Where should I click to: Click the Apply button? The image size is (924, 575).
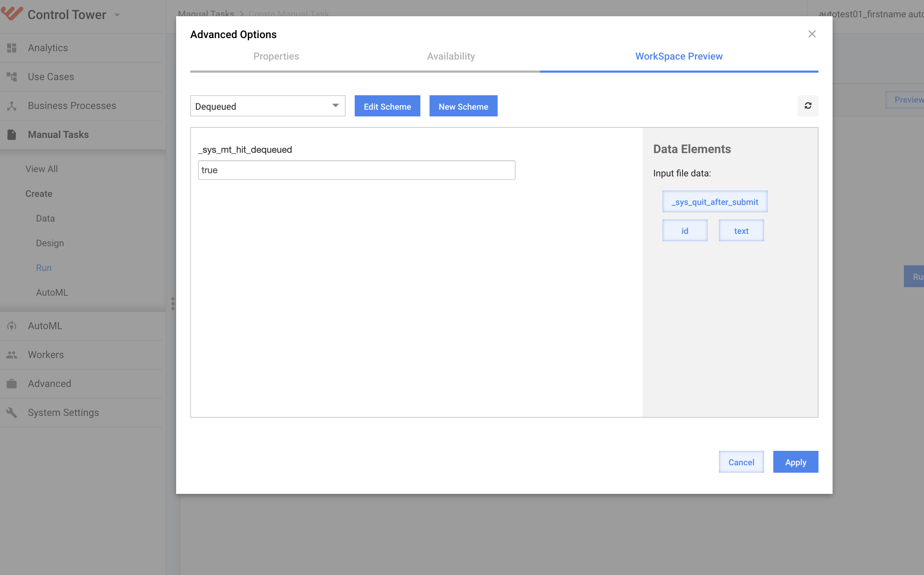(796, 462)
